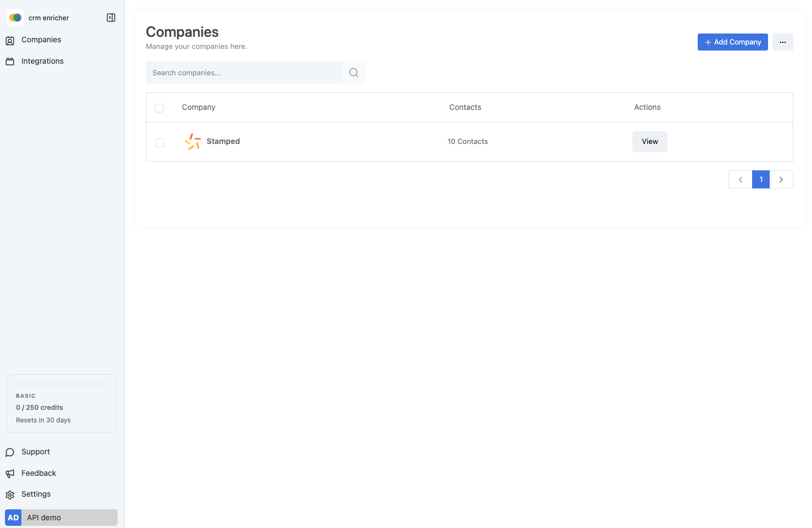
Task: Click the Settings gear icon
Action: (10, 494)
